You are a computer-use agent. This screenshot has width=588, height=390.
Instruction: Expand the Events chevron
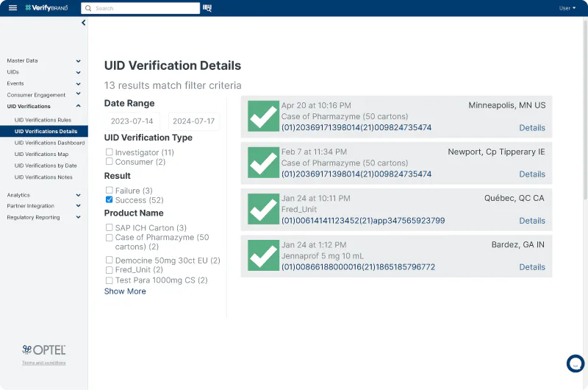78,84
